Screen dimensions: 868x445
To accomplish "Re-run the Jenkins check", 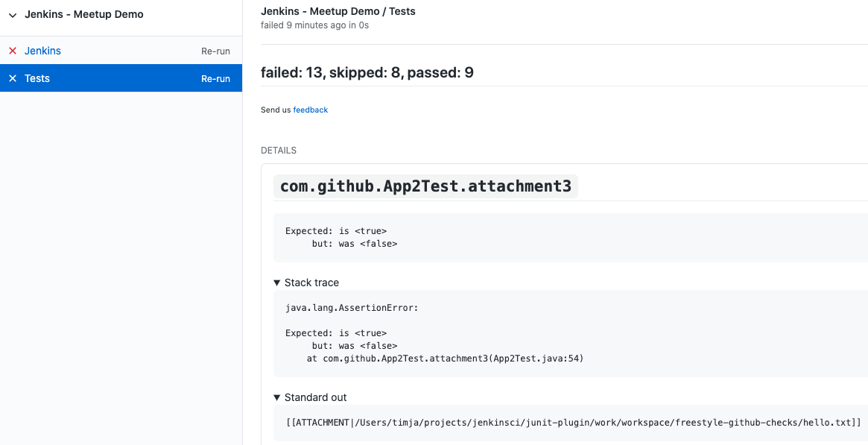I will coord(215,51).
